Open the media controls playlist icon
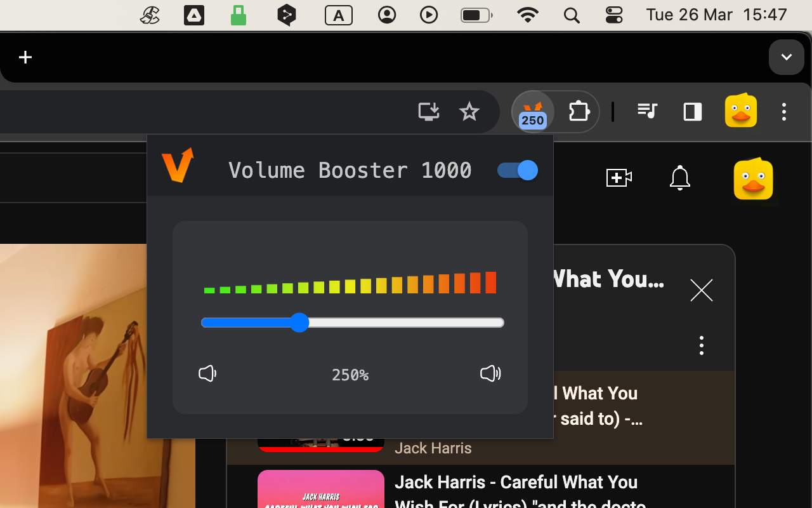 (x=647, y=112)
